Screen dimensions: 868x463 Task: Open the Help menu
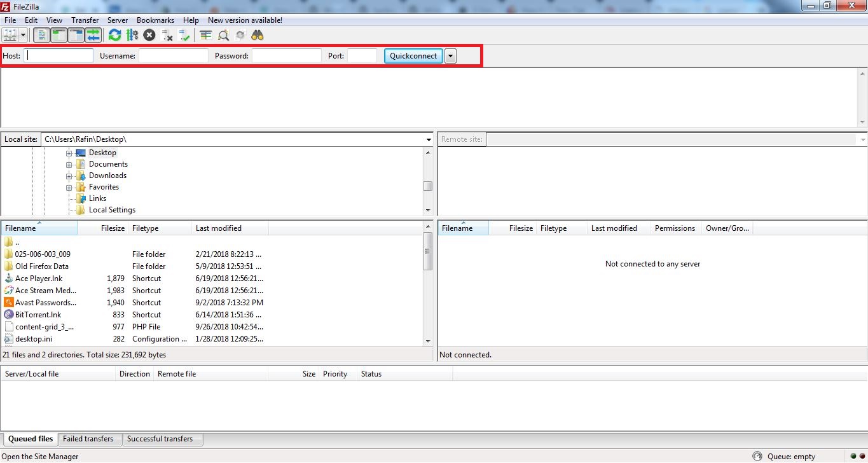pos(191,20)
